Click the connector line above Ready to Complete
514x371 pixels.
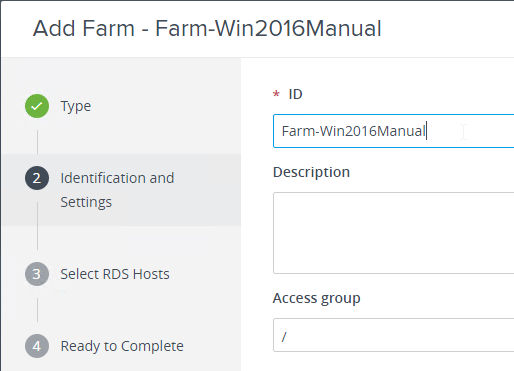tap(37, 310)
